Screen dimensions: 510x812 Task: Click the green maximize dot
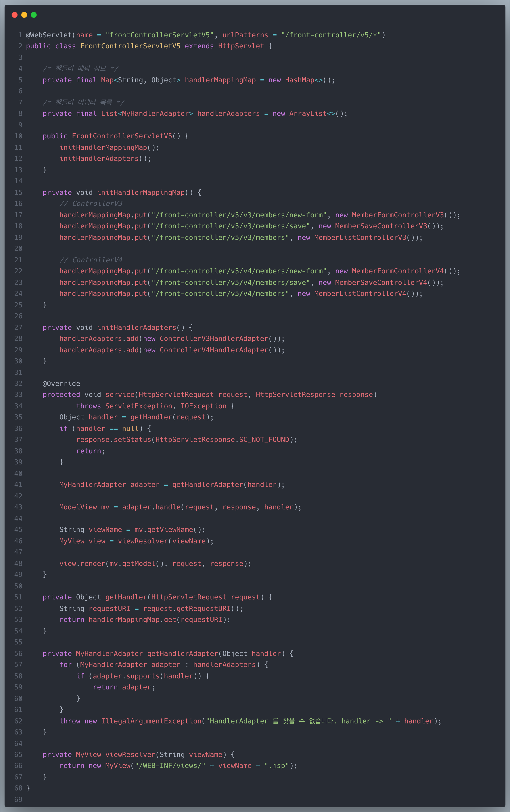tap(34, 15)
